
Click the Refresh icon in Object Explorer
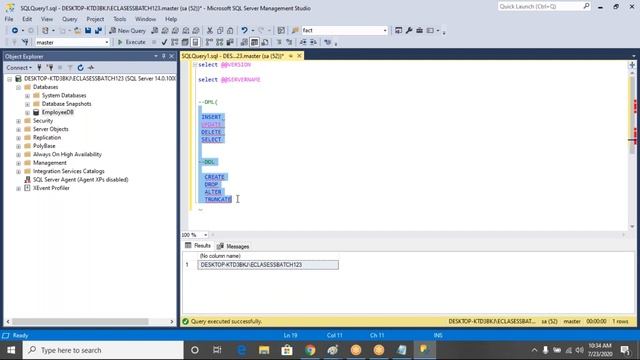[80, 68]
